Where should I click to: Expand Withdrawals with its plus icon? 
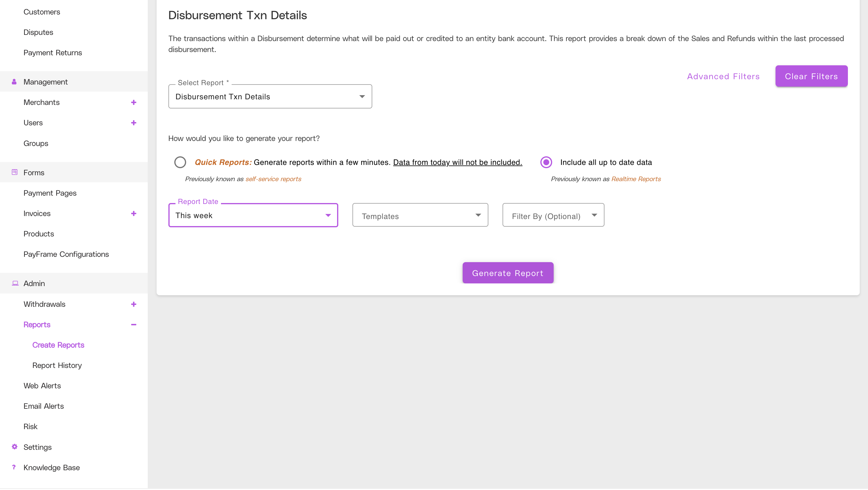[134, 304]
